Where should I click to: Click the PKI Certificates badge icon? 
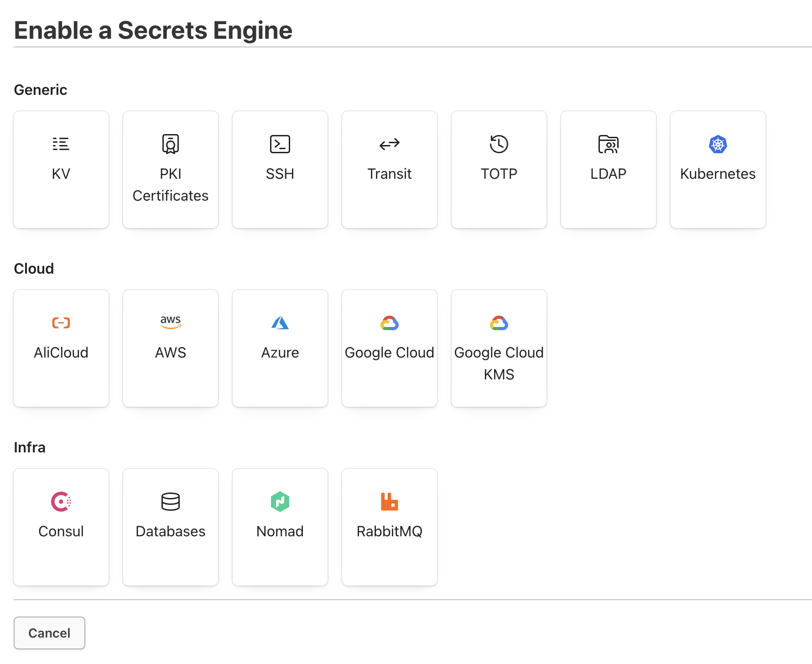pos(170,144)
